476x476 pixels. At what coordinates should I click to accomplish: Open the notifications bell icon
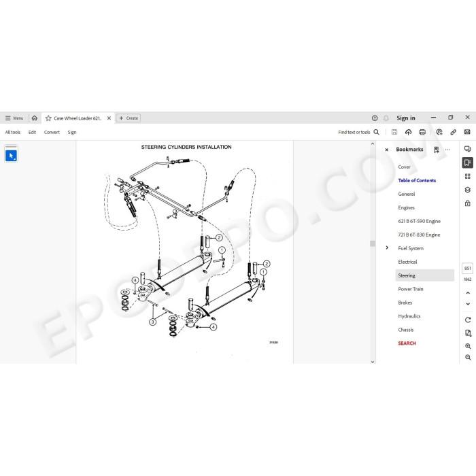click(x=386, y=118)
